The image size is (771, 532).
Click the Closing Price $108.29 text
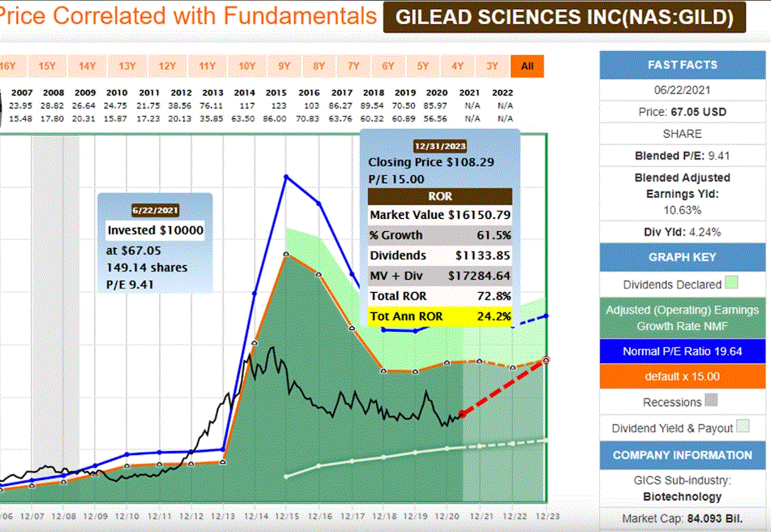(430, 162)
